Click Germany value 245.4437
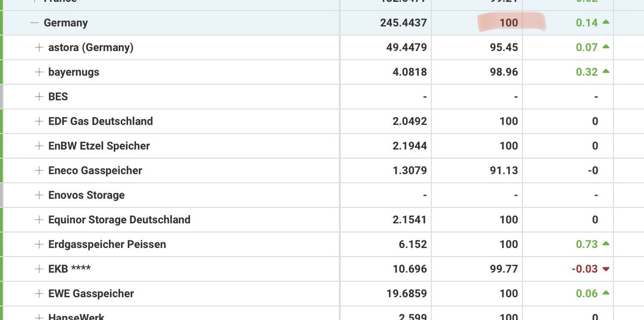The height and width of the screenshot is (320, 644). pyautogui.click(x=402, y=23)
